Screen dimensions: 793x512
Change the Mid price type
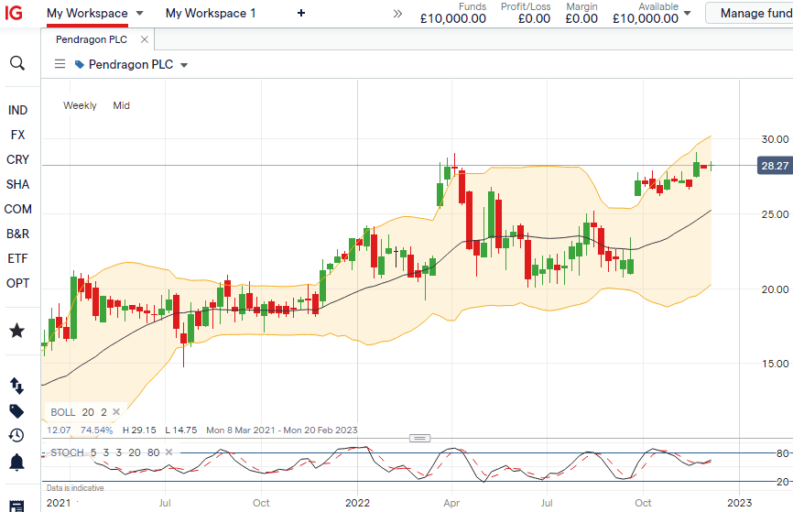121,105
